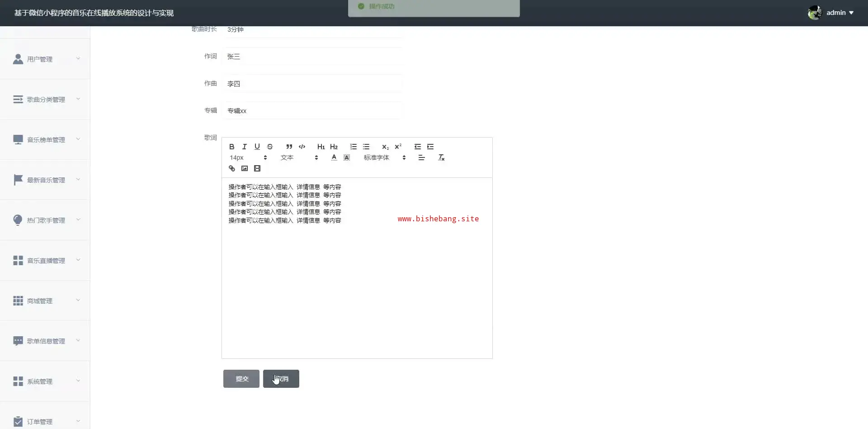The image size is (868, 429).
Task: Apply Heading 1 style
Action: click(321, 147)
